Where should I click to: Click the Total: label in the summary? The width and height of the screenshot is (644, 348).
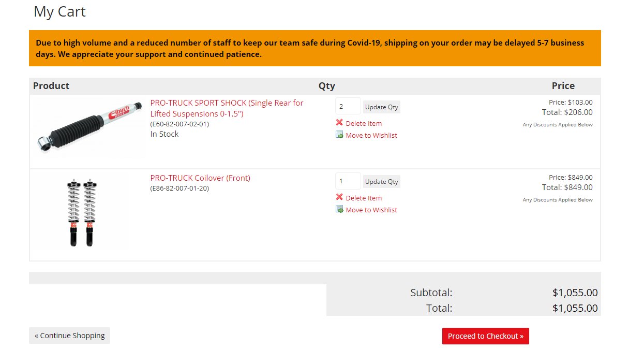coord(439,308)
